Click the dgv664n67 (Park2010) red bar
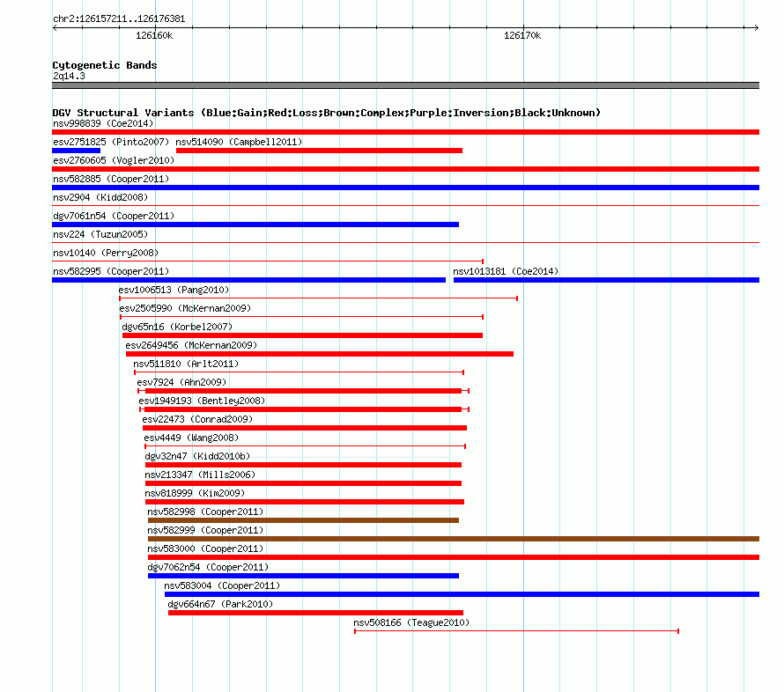Image resolution: width=784 pixels, height=692 pixels. [x=315, y=613]
